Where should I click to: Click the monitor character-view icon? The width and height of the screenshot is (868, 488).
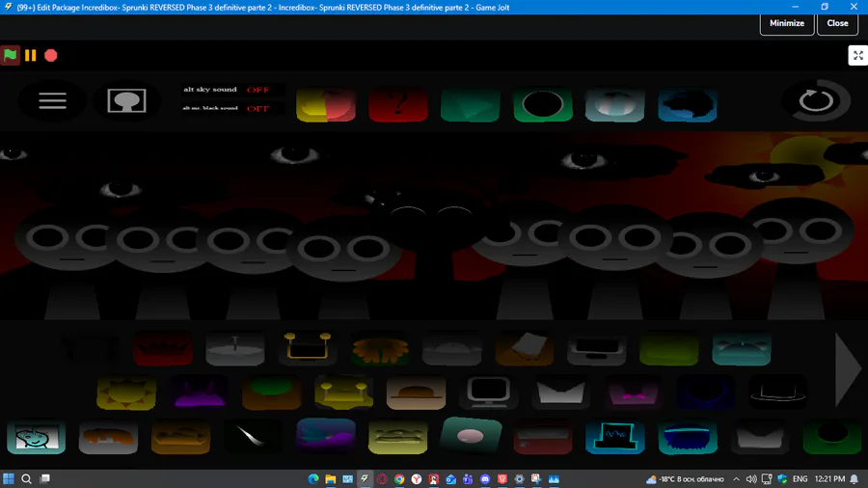pyautogui.click(x=126, y=100)
